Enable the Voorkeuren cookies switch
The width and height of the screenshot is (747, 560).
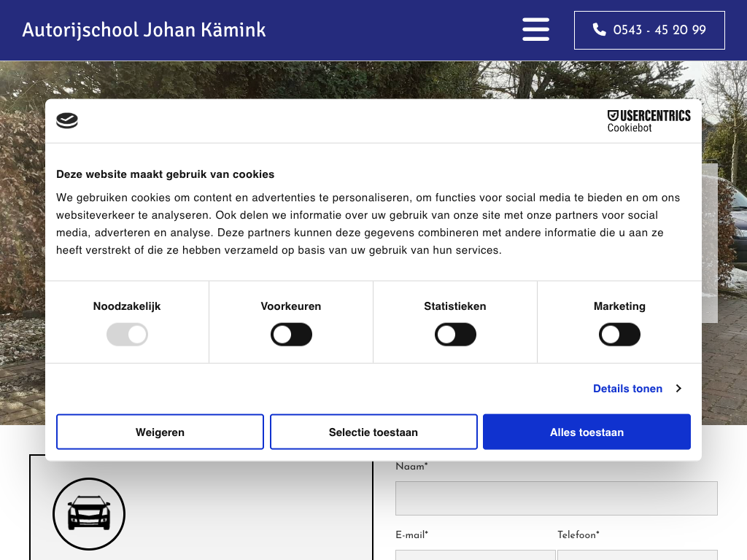point(291,335)
